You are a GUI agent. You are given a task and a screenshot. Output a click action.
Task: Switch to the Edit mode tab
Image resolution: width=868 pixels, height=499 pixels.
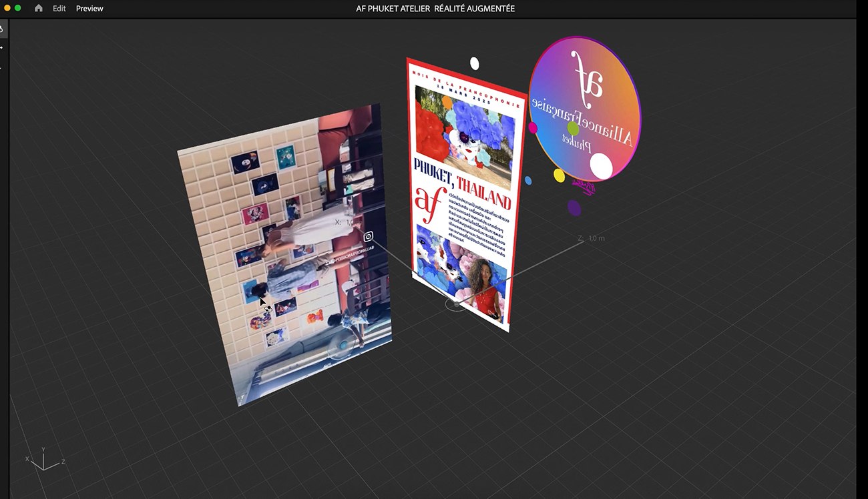click(59, 9)
